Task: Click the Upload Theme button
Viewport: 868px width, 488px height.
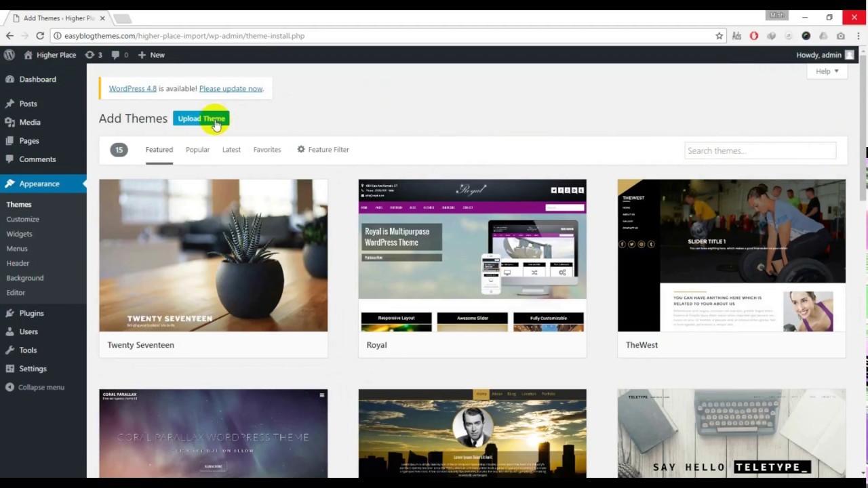Action: 201,119
